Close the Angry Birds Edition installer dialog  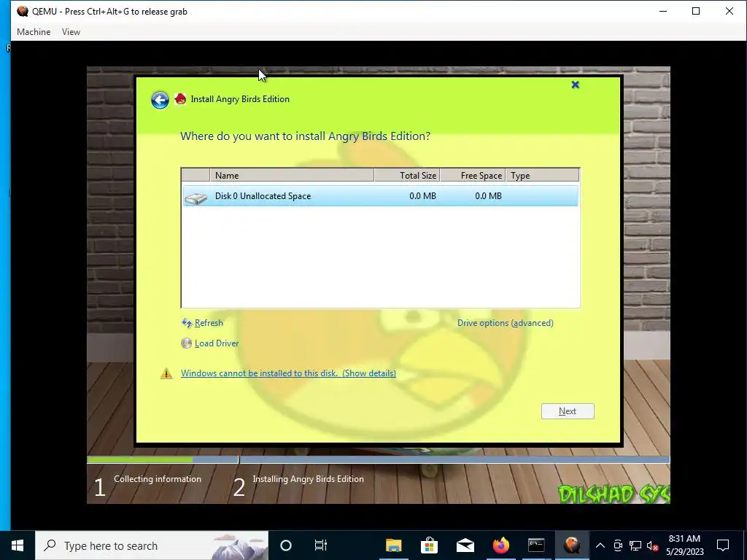pyautogui.click(x=575, y=85)
